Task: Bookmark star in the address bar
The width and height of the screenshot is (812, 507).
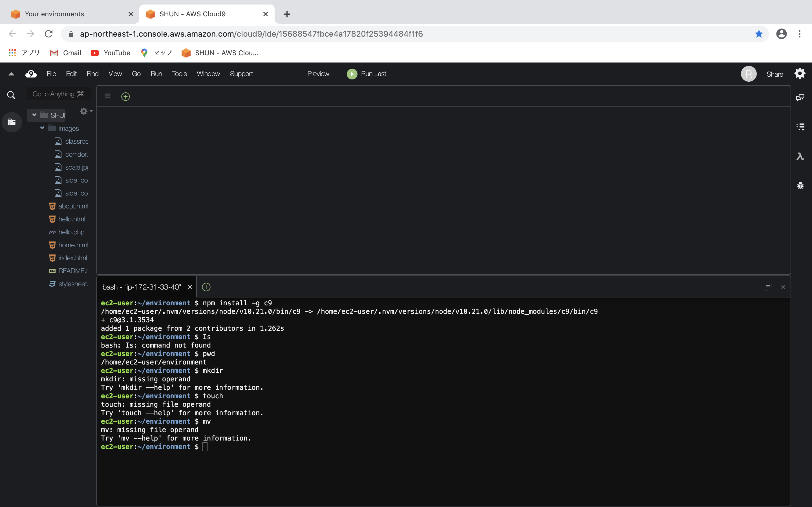Action: coord(759,34)
